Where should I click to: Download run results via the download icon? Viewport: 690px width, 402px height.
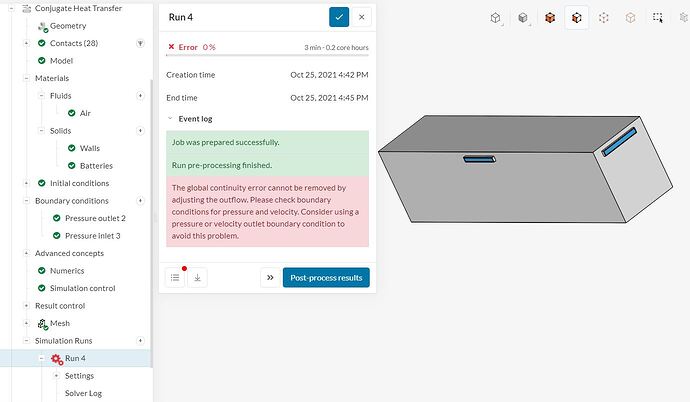point(197,278)
